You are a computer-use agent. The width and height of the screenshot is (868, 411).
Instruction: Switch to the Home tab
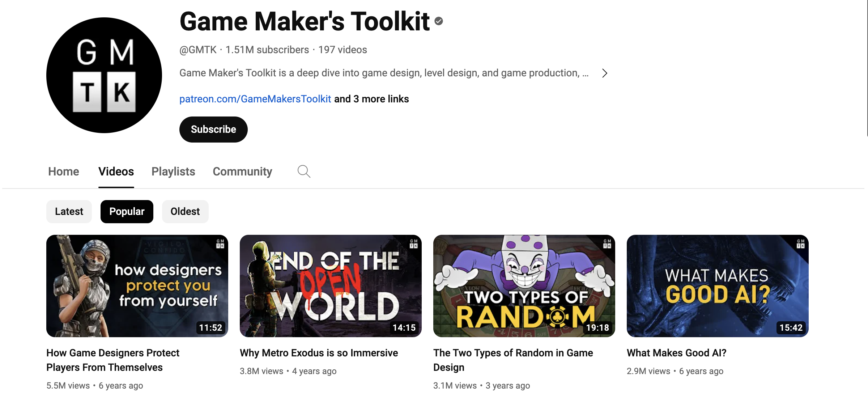64,171
